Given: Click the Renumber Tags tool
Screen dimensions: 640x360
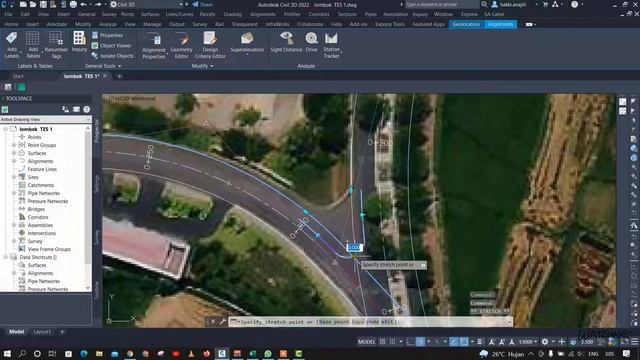Looking at the screenshot, I should tap(56, 45).
